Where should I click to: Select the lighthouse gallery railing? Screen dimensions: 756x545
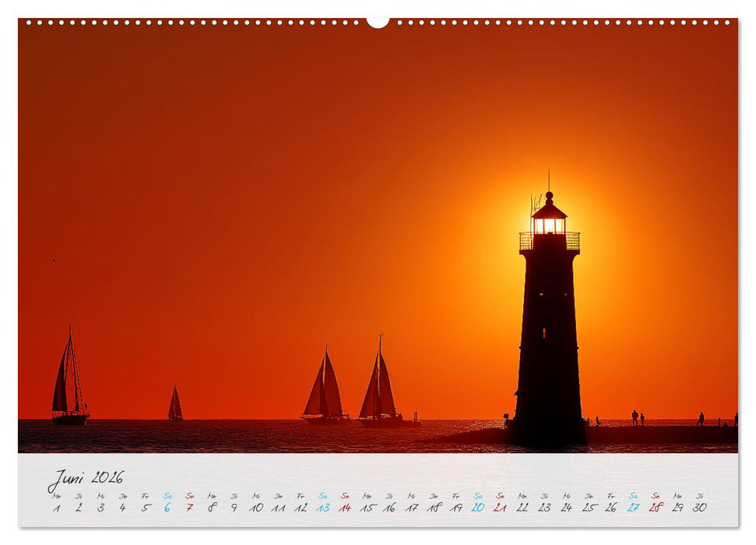coord(549,241)
